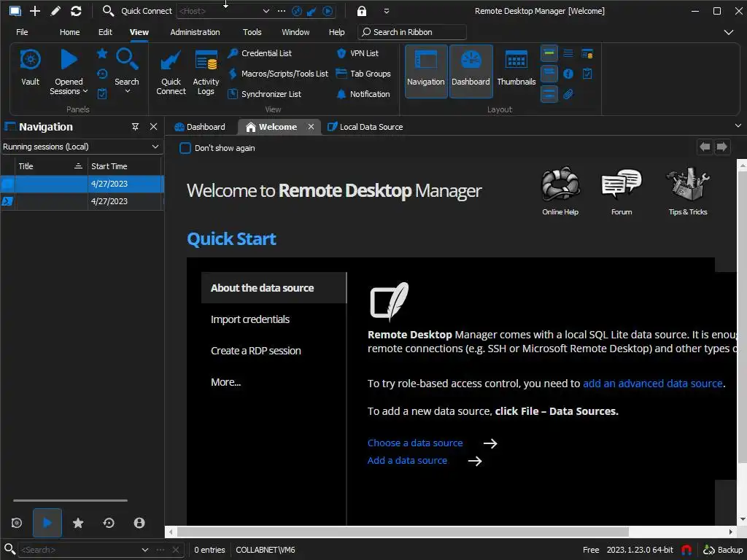Click the back arrow on Welcome page

pos(705,147)
